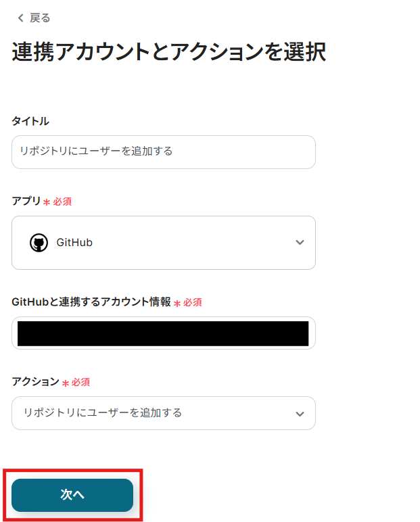Expand the アプリ dropdown chevron
Viewport: 420px width, 522px height.
300,243
